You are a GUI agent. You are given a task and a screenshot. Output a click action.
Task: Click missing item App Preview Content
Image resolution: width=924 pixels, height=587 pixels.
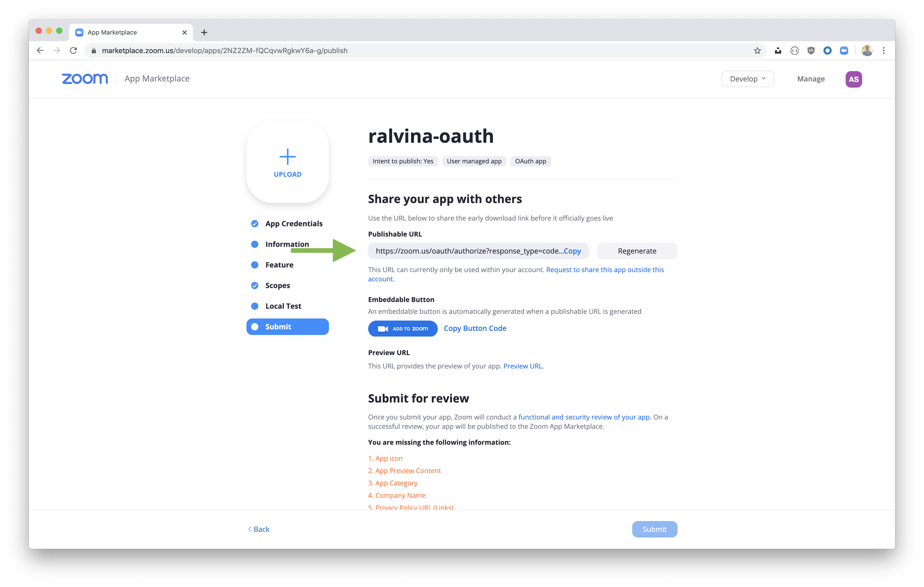coord(405,471)
